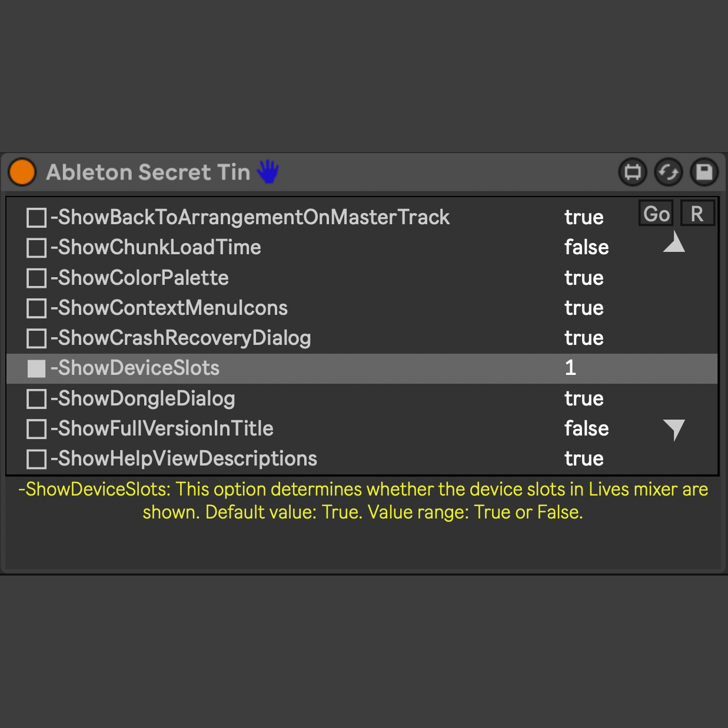Toggle the ShowContextMenuIcons checkbox

tap(36, 308)
